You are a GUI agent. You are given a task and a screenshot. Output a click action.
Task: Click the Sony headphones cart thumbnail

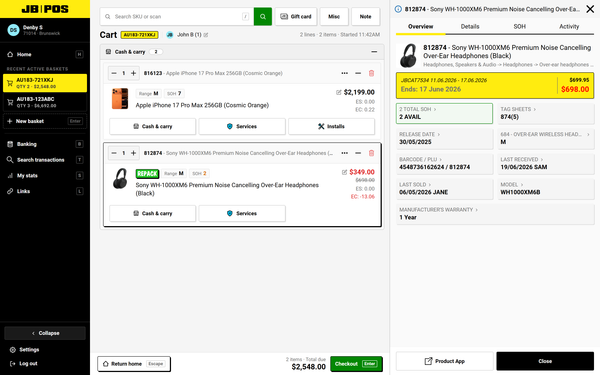coord(120,178)
